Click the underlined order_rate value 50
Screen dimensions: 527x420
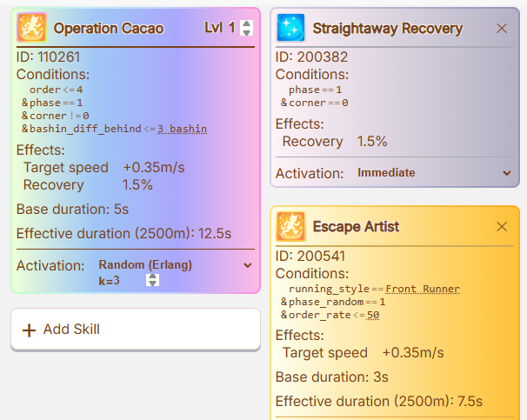point(373,315)
